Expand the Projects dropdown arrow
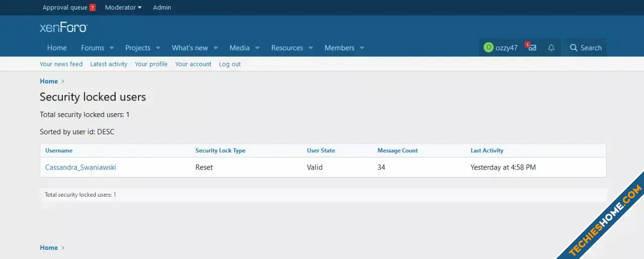Viewport: 644px width, 259px height. pos(158,48)
